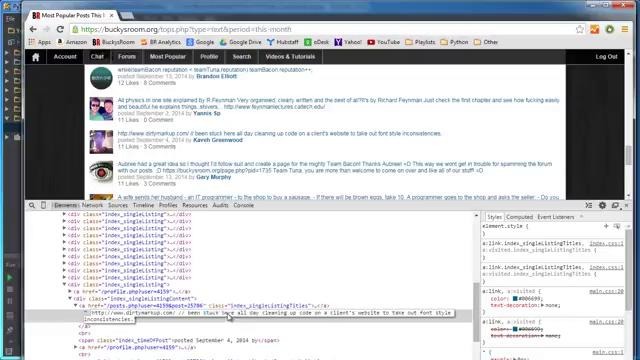Switch to the Console DevTools tab
This screenshot has height=360, width=640.
coord(244,205)
